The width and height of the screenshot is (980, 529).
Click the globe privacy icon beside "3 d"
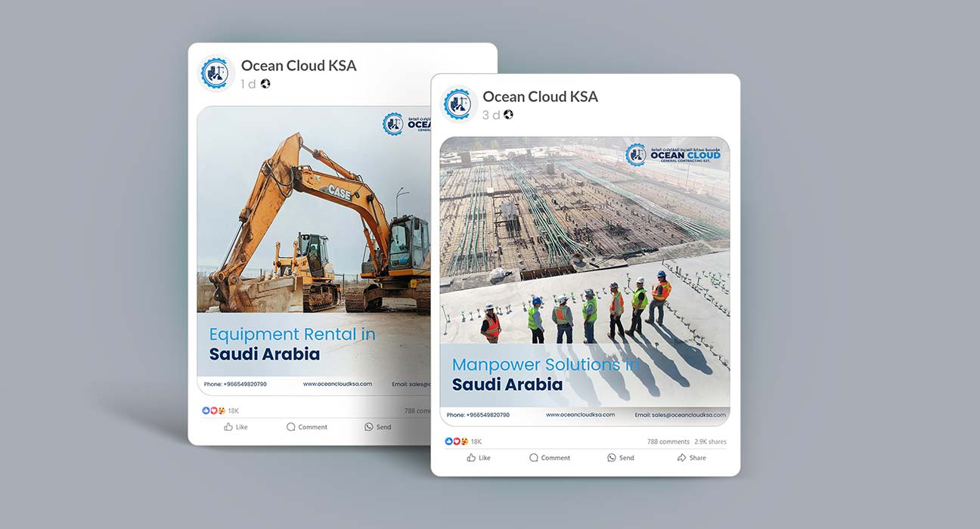coord(508,115)
